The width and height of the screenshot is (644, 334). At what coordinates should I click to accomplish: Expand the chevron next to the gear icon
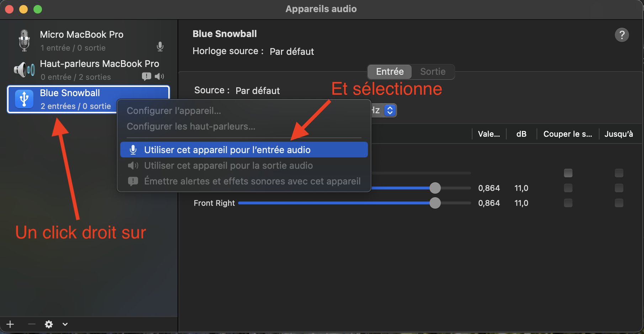65,324
